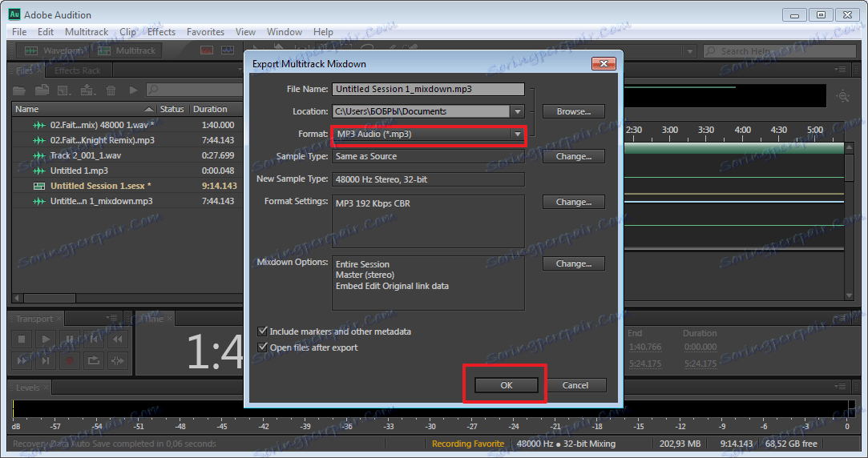Click the rewind button in Transport

118,339
